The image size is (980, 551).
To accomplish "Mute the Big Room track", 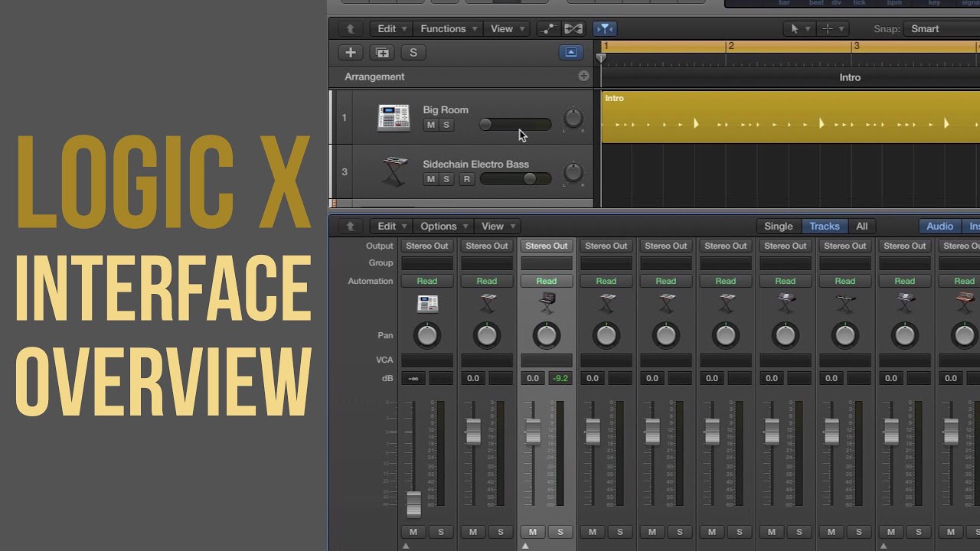I will [430, 125].
